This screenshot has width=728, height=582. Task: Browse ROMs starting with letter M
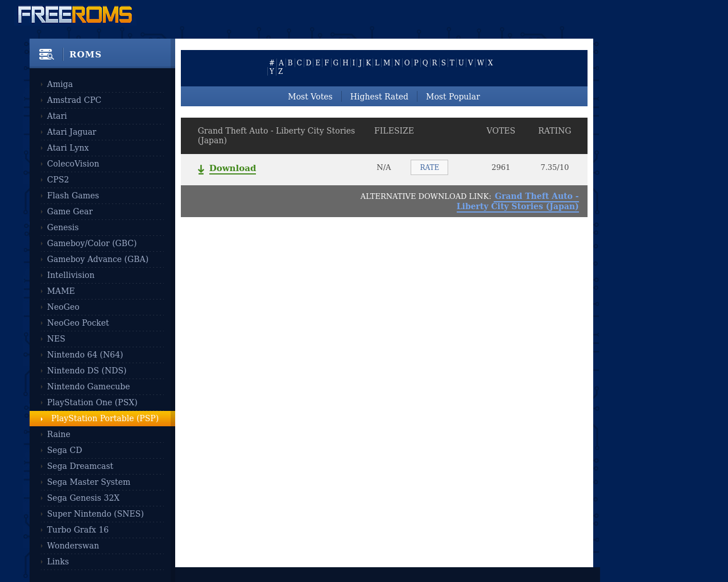coord(387,63)
